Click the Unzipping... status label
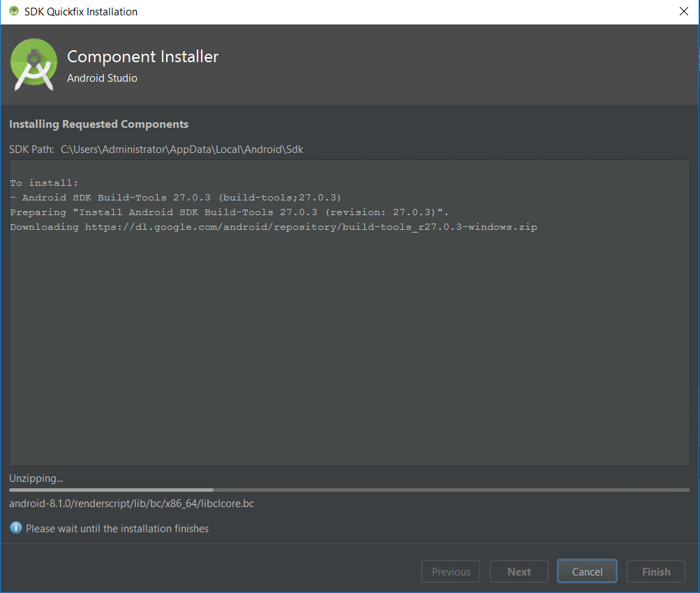 tap(36, 478)
